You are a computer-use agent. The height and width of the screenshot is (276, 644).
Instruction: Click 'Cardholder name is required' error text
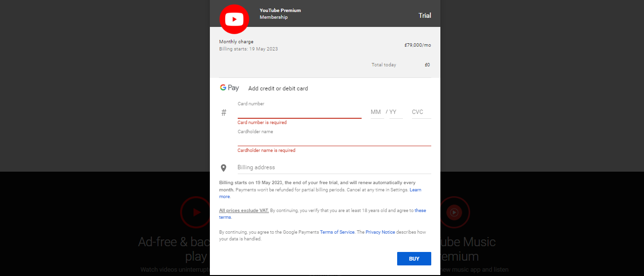coord(267,151)
